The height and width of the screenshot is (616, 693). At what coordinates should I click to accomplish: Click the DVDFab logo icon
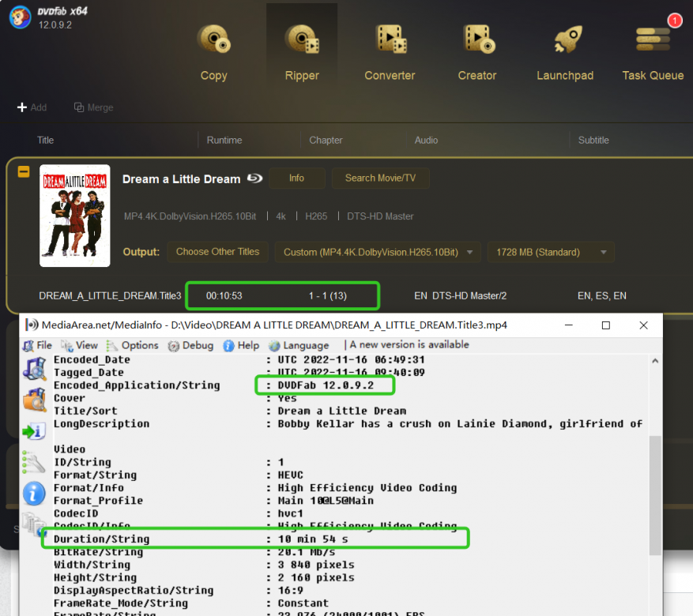(x=20, y=17)
